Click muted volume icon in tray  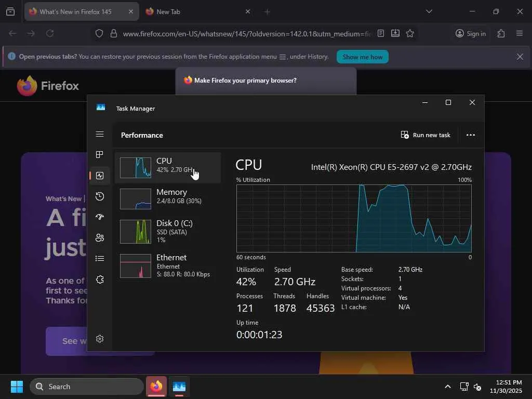click(x=477, y=387)
